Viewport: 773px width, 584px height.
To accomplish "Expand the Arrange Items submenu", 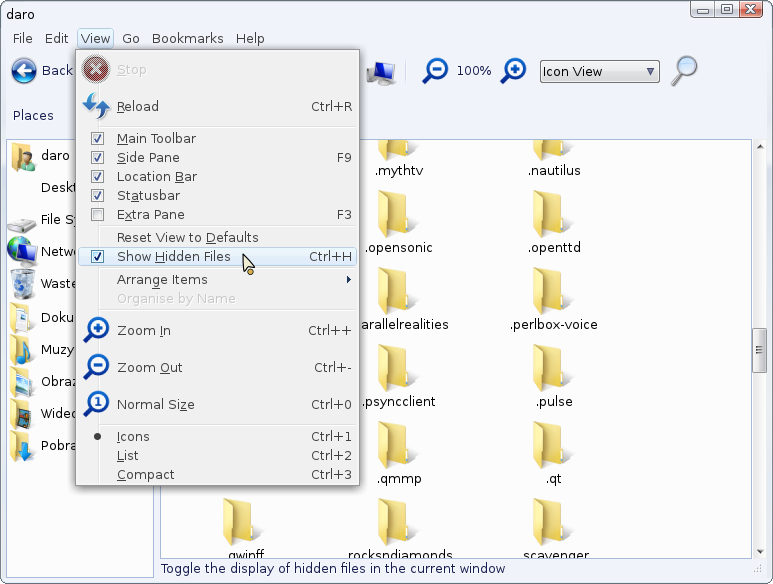I will coord(217,280).
